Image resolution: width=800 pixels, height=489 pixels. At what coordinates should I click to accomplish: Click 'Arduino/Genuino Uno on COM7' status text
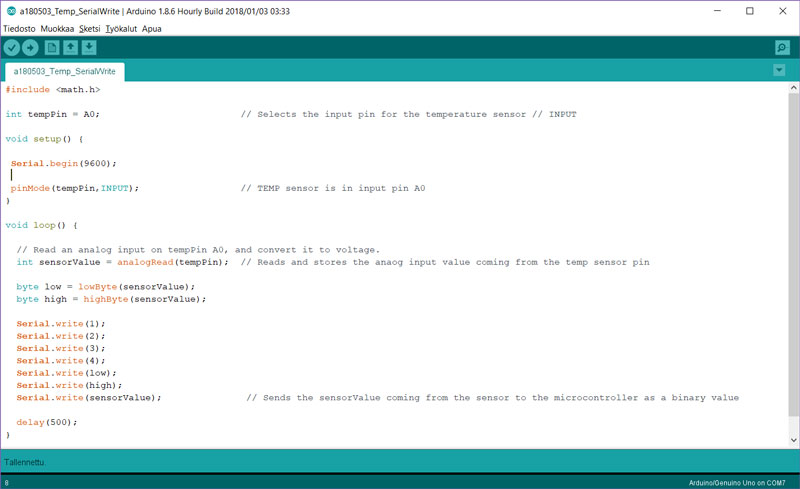click(737, 483)
